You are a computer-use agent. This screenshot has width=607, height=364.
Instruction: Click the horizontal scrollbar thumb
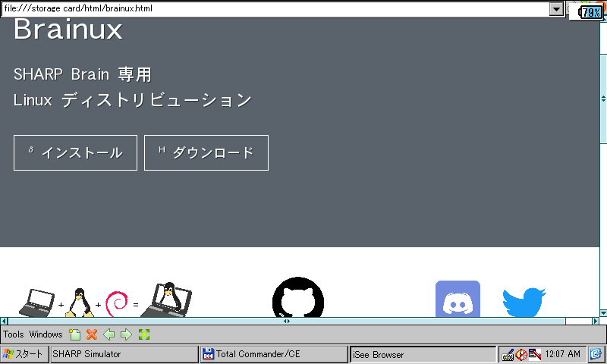coord(287,321)
